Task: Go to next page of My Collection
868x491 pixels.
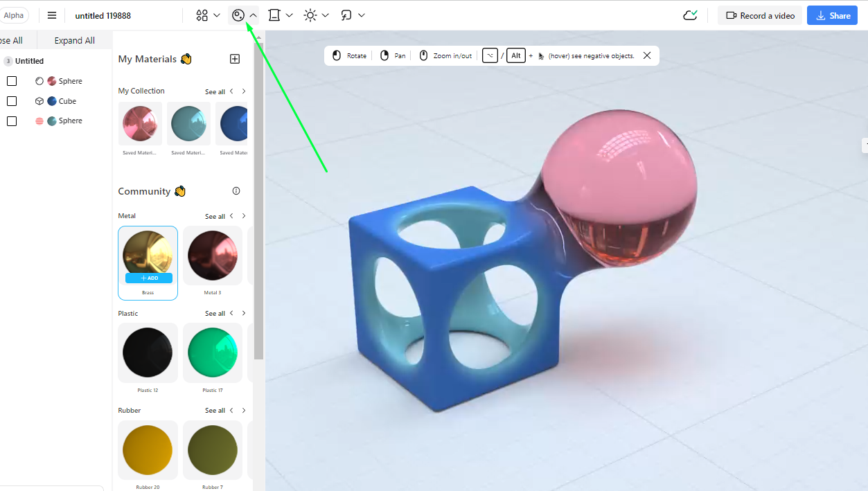Action: [243, 91]
